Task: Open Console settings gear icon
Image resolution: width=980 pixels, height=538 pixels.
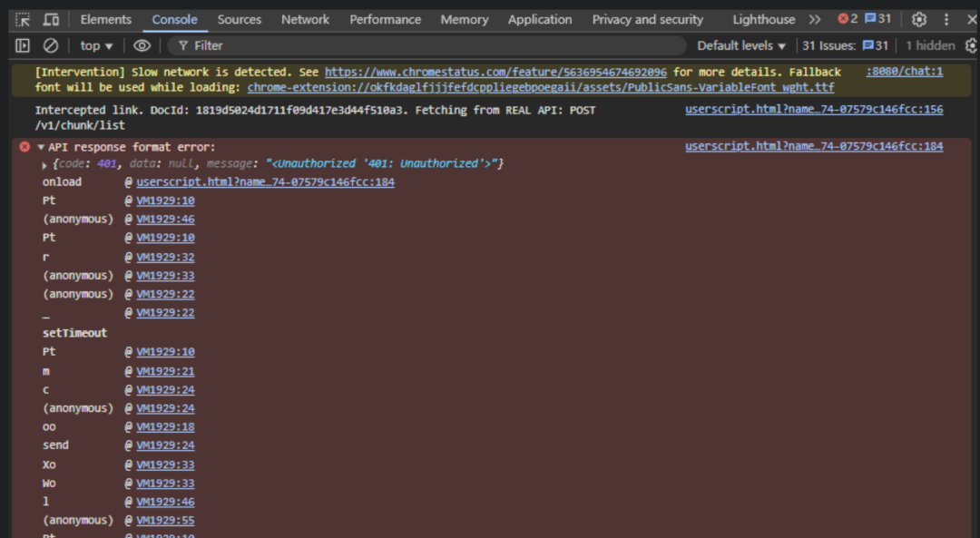Action: pos(971,45)
